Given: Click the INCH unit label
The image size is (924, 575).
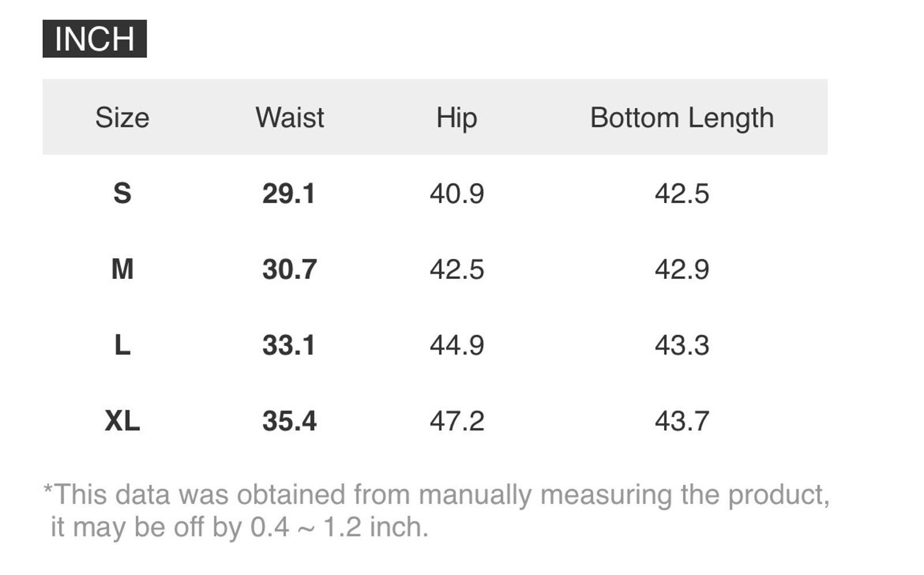Looking at the screenshot, I should (95, 39).
